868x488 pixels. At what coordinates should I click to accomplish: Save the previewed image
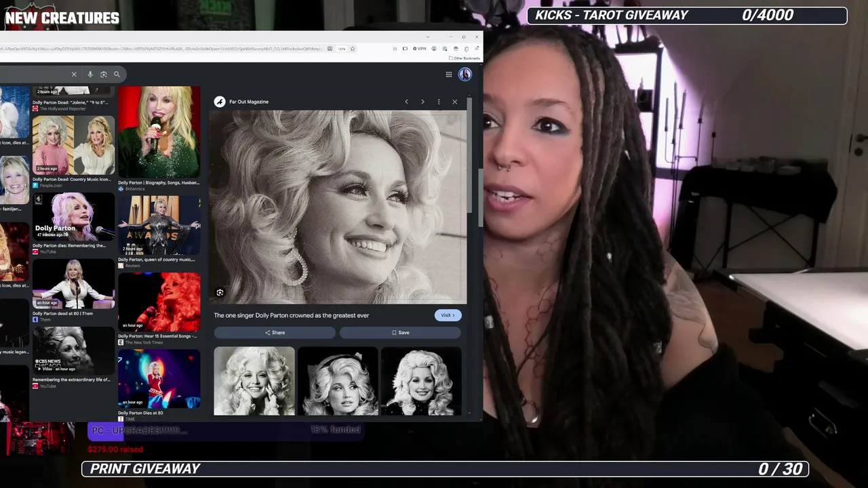point(400,333)
